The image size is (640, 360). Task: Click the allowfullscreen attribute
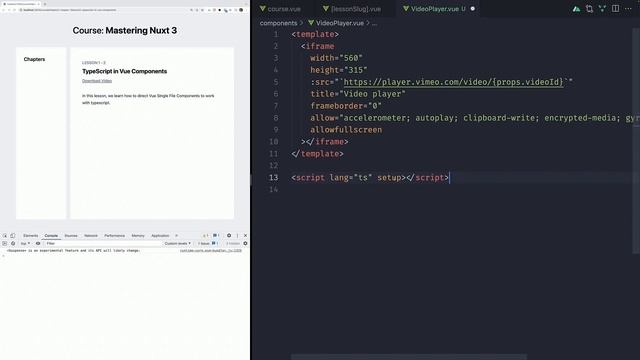point(346,130)
